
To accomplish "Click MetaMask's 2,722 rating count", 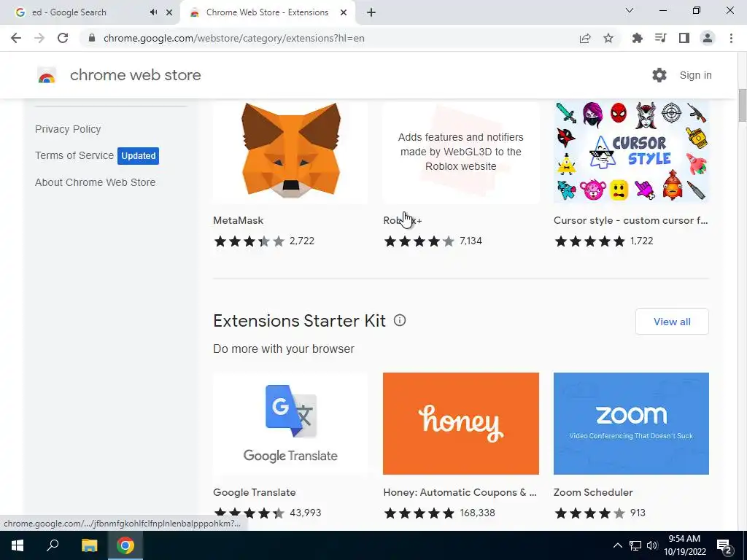I will coord(302,241).
